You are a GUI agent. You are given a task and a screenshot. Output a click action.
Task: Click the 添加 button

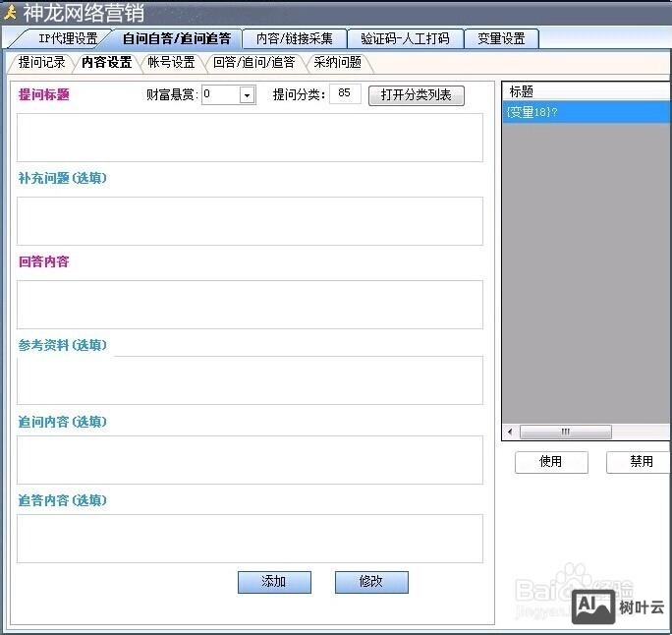point(274,582)
